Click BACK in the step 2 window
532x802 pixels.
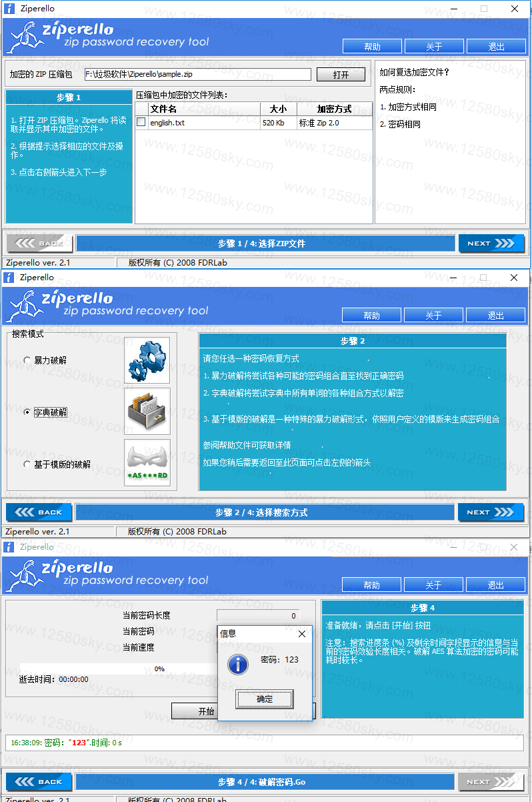39,512
